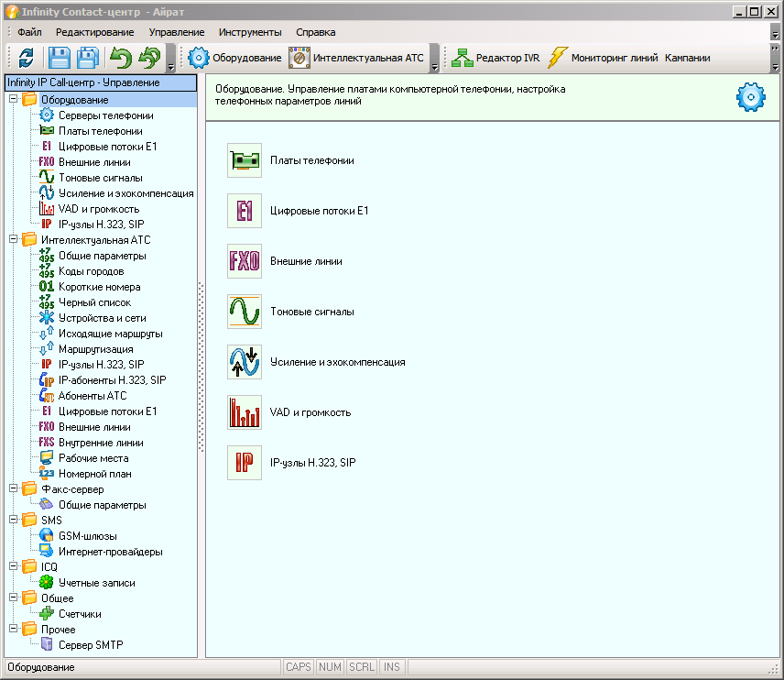Viewport: 784px width, 680px height.
Task: Select IP-абоненты H.323, SIP in the tree
Action: tap(113, 380)
